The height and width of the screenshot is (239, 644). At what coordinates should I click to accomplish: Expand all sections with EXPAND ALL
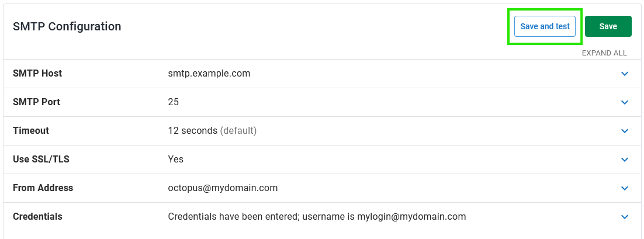(x=604, y=53)
